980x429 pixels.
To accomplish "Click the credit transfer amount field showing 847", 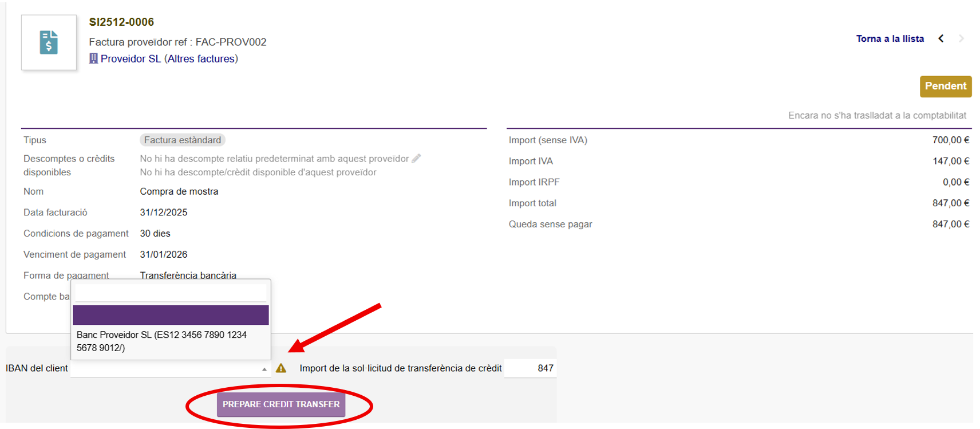I will pos(530,368).
